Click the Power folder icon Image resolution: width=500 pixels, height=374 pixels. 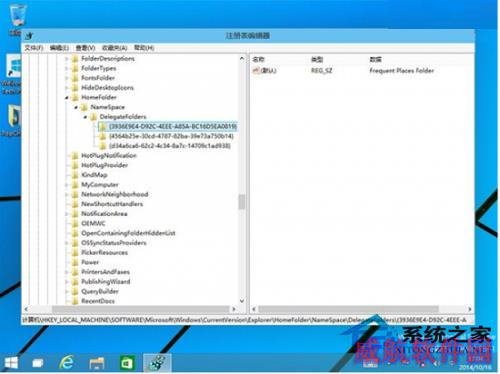point(75,262)
